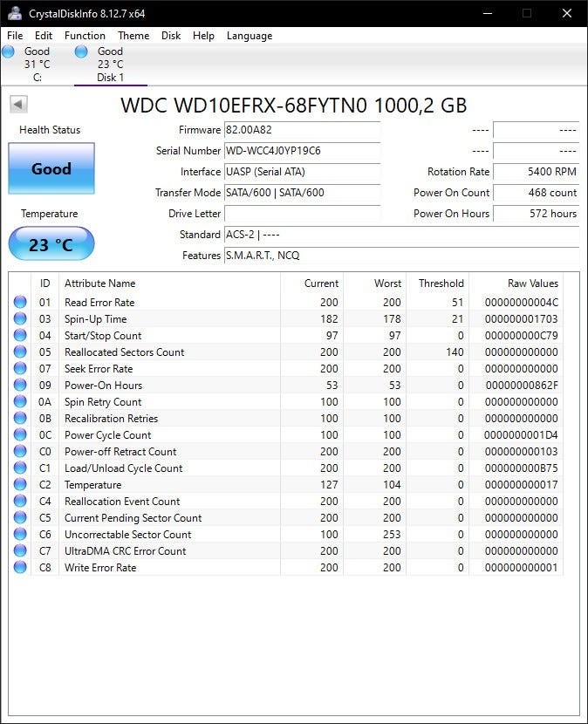Click raw value 000000001703

[x=522, y=319]
